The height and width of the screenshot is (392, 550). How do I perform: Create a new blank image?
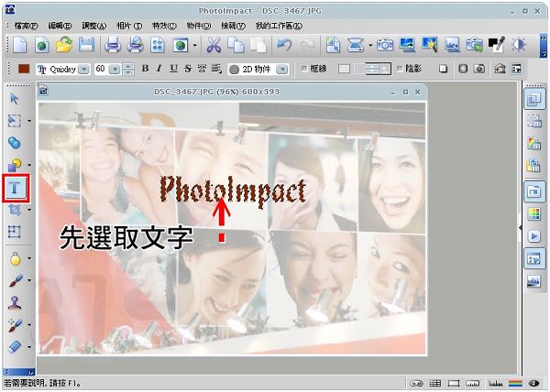(x=19, y=45)
